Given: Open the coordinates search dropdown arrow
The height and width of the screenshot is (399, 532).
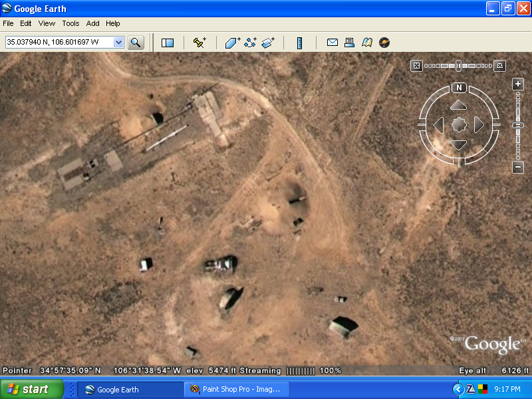Looking at the screenshot, I should pyautogui.click(x=118, y=43).
